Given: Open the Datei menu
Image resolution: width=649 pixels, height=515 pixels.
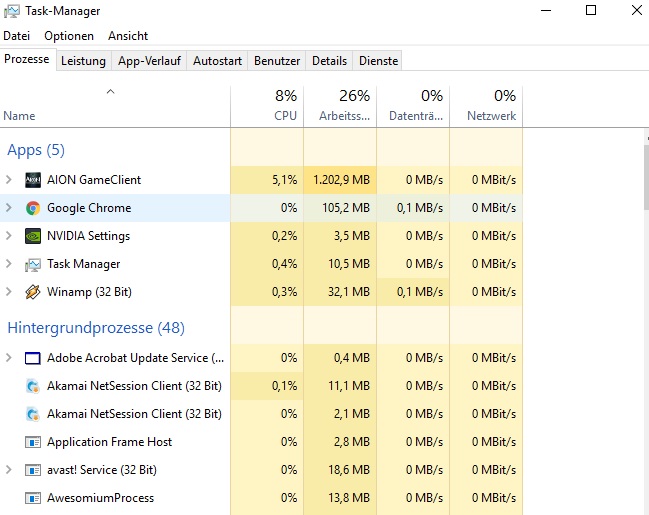Looking at the screenshot, I should click(x=17, y=36).
